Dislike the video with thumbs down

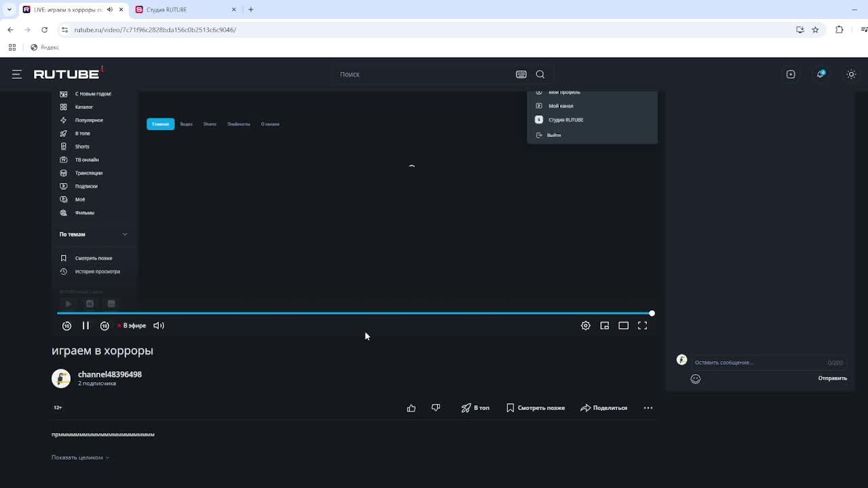coord(435,408)
